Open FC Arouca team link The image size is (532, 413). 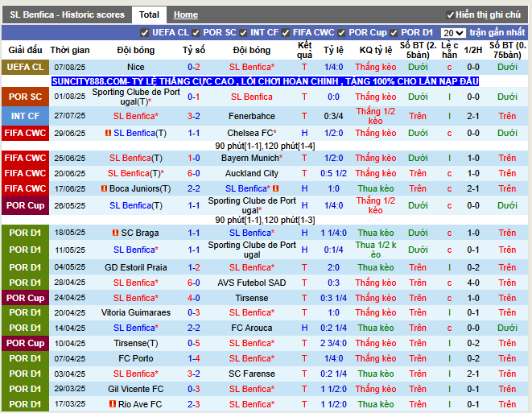(252, 328)
